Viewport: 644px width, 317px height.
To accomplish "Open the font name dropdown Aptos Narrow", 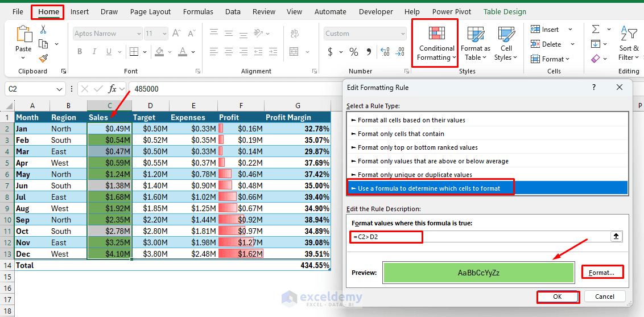I will click(x=139, y=33).
